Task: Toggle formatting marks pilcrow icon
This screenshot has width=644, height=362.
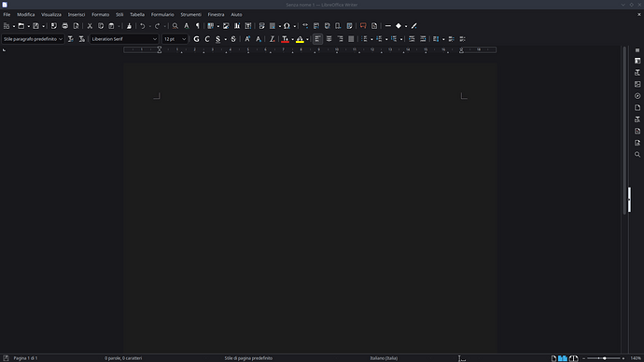Action: [x=198, y=26]
